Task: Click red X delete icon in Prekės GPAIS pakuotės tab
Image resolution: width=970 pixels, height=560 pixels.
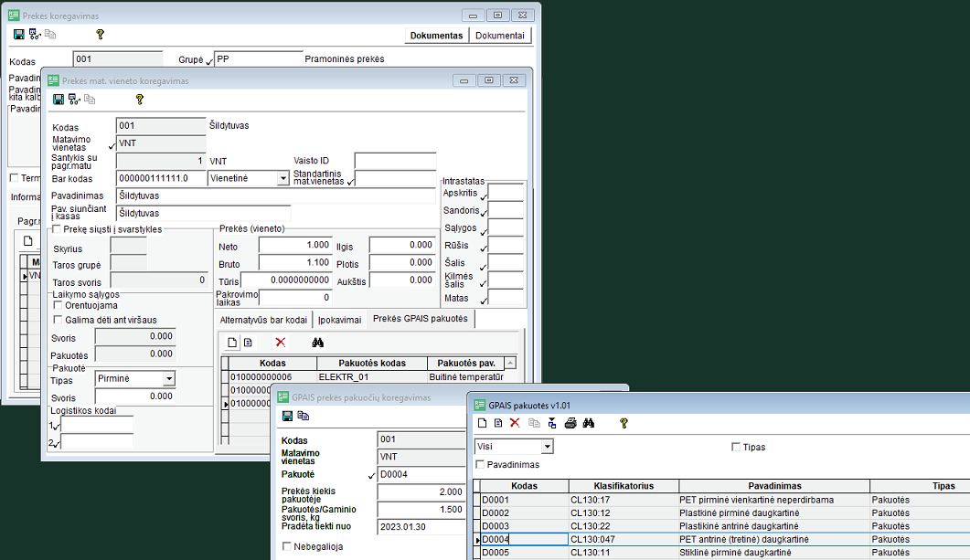Action: tap(281, 342)
